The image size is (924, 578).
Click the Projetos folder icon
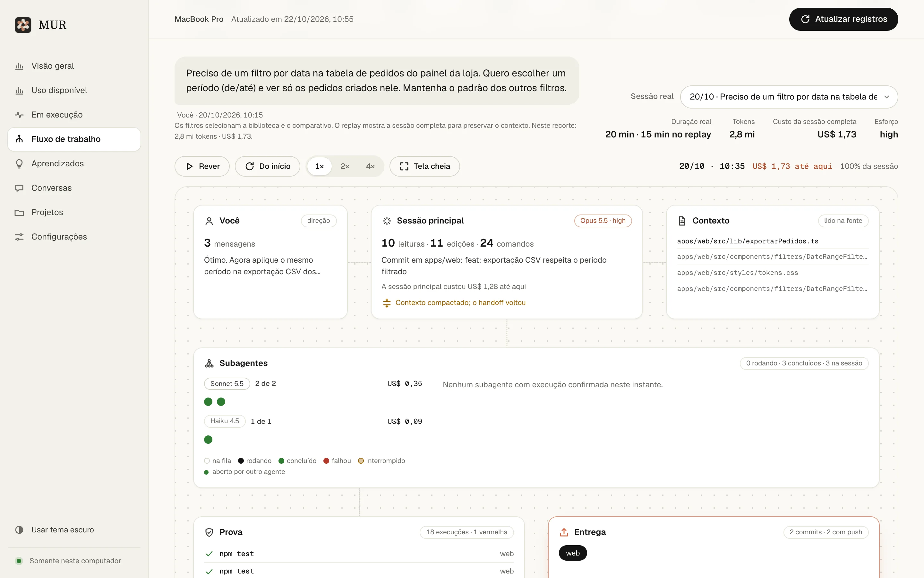[x=19, y=213]
